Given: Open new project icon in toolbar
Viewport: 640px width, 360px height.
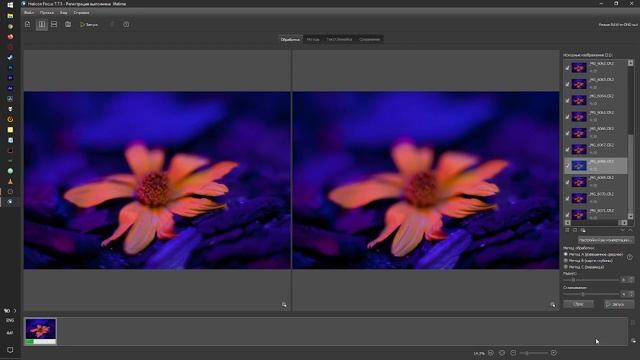Looking at the screenshot, I should coord(28,24).
